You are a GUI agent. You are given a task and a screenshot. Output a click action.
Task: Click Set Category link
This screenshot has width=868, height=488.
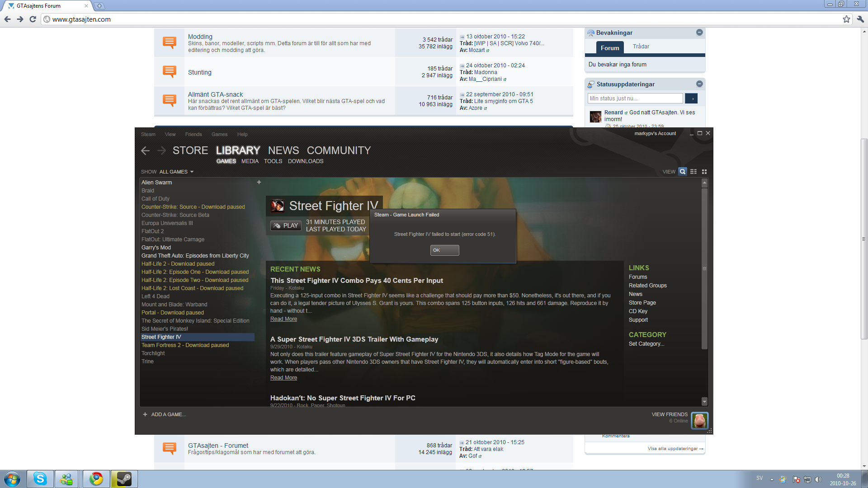tap(646, 344)
